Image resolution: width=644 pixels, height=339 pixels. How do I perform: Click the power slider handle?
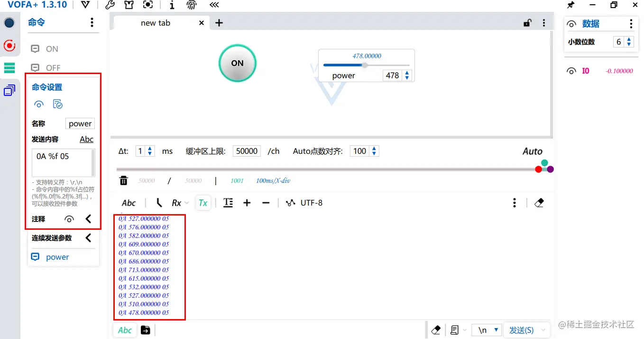pos(365,65)
